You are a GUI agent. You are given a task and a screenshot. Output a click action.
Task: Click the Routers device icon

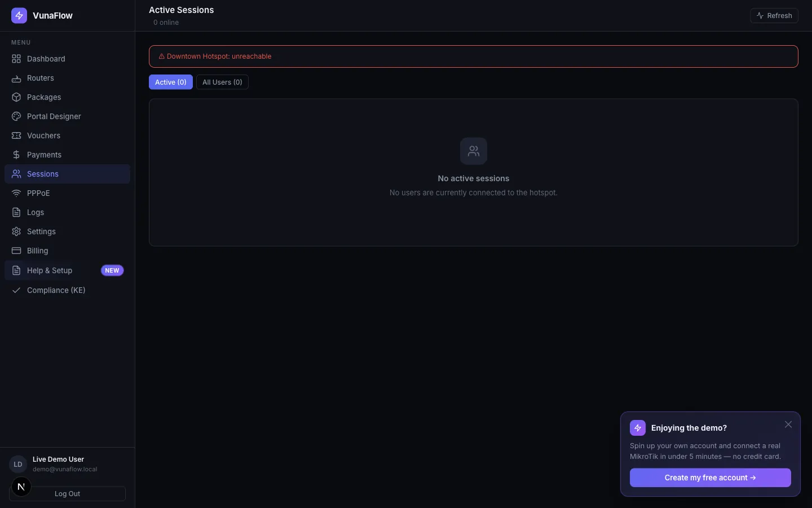(16, 78)
